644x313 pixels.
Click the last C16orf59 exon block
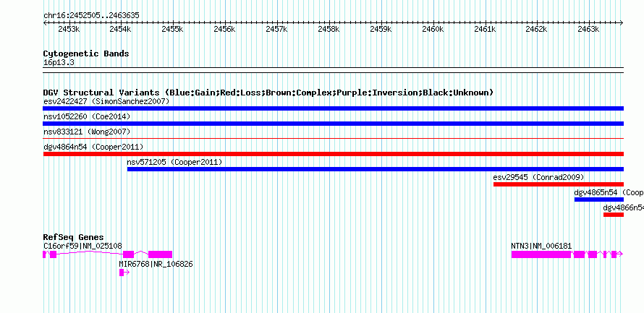(x=160, y=254)
